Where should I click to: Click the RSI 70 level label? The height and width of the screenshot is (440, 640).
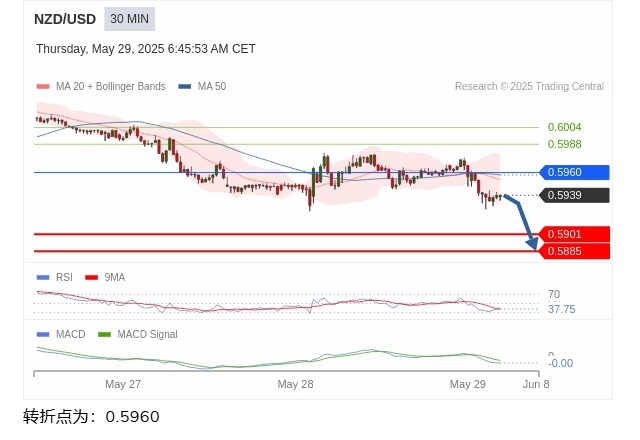[554, 294]
